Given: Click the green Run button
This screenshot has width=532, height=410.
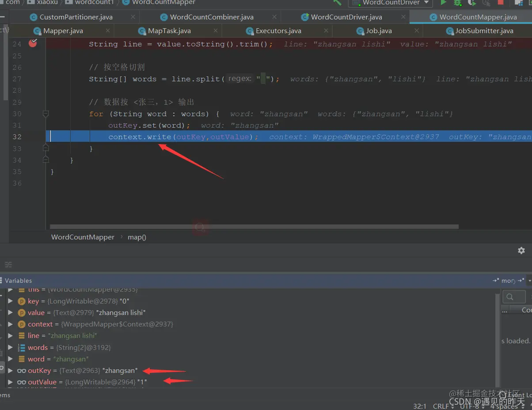Looking at the screenshot, I should click(x=443, y=2).
